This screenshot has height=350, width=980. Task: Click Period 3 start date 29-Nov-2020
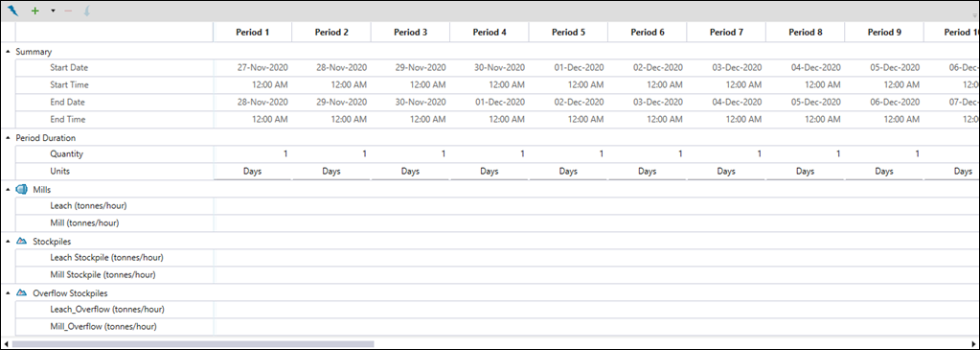411,68
